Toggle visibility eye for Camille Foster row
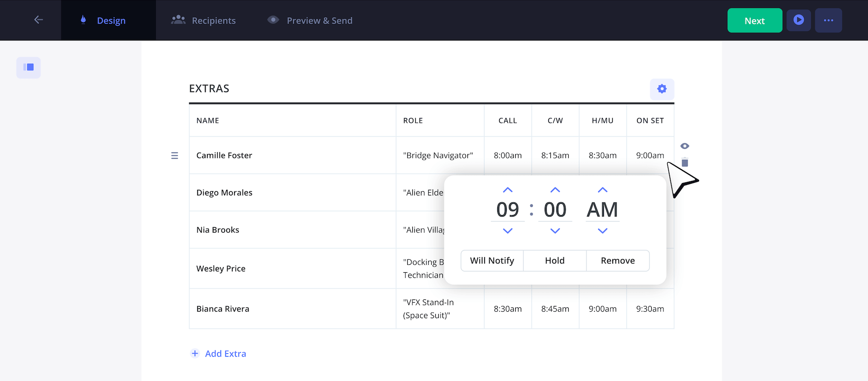 pyautogui.click(x=685, y=146)
